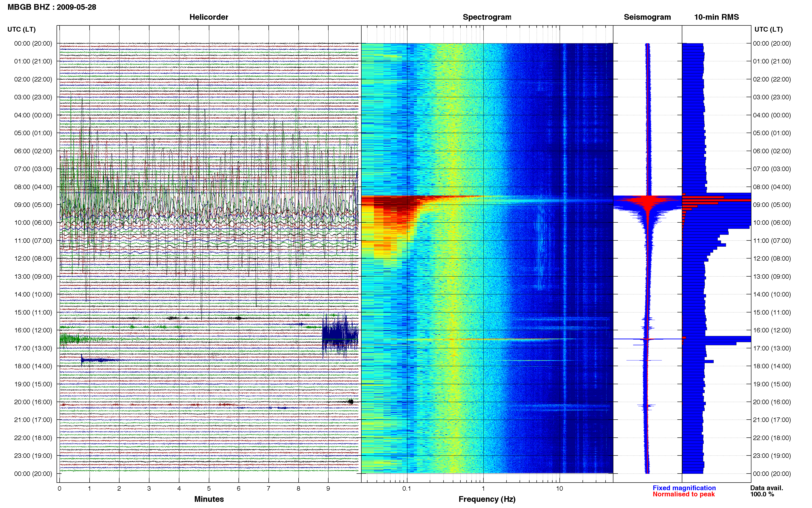The width and height of the screenshot is (812, 508).
Task: Click the 'MBGB BHZ : 2009-05-28' title
Action: pos(52,7)
